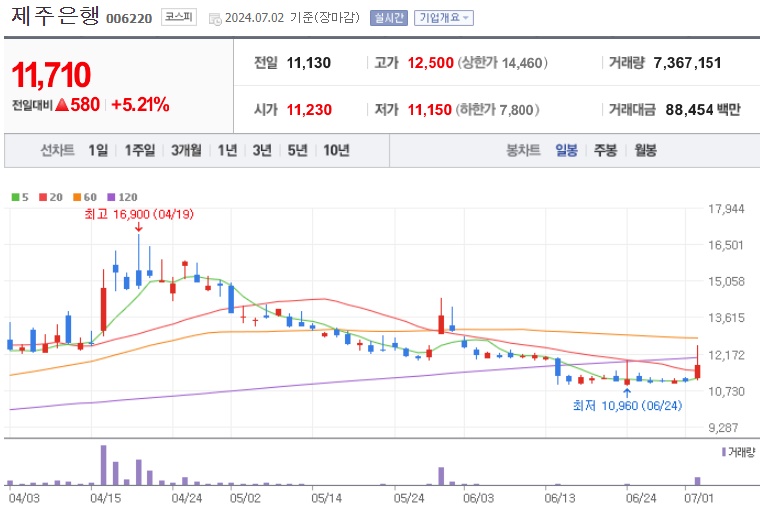Select the 10년 line chart period
Screen dimensions: 760x510
pos(336,150)
